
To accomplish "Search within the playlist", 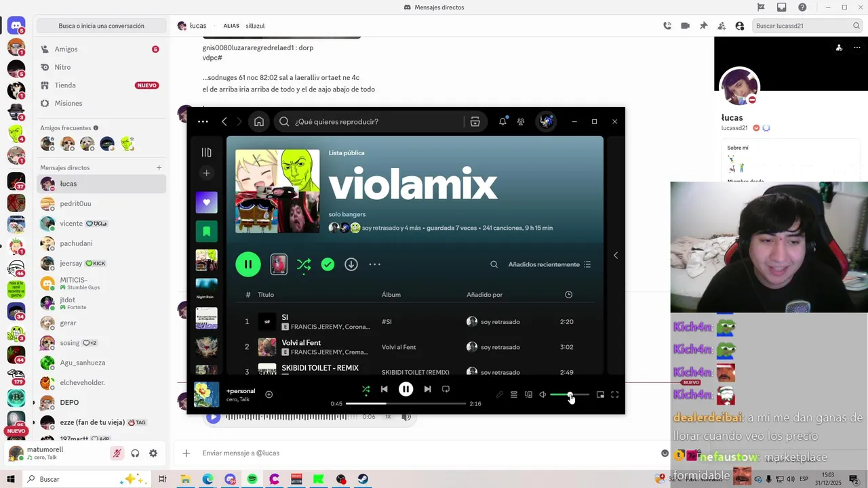I will (494, 264).
